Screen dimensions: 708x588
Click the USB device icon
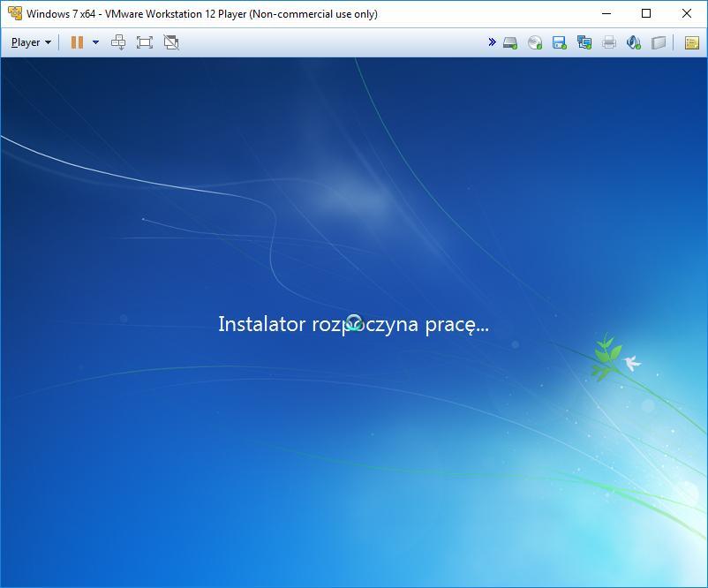point(659,43)
